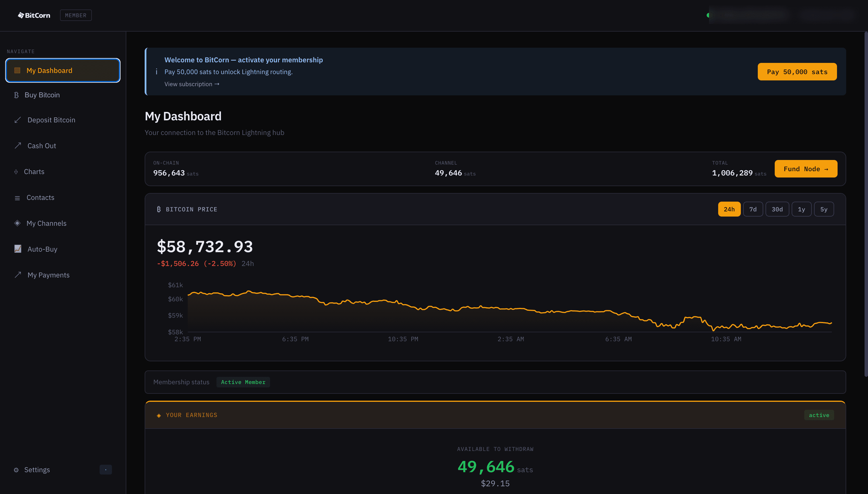The image size is (868, 494).
Task: Click the My Channels diamond icon
Action: coord(17,223)
